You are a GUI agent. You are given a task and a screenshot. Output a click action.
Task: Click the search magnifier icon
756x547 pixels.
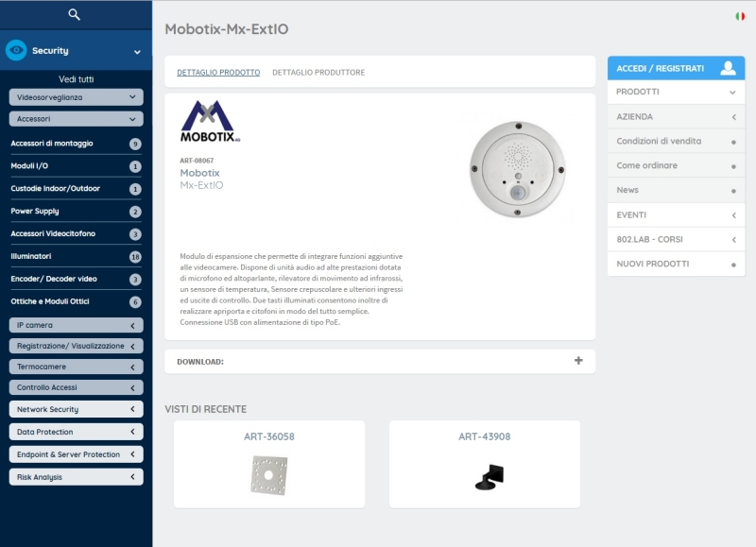coord(74,14)
